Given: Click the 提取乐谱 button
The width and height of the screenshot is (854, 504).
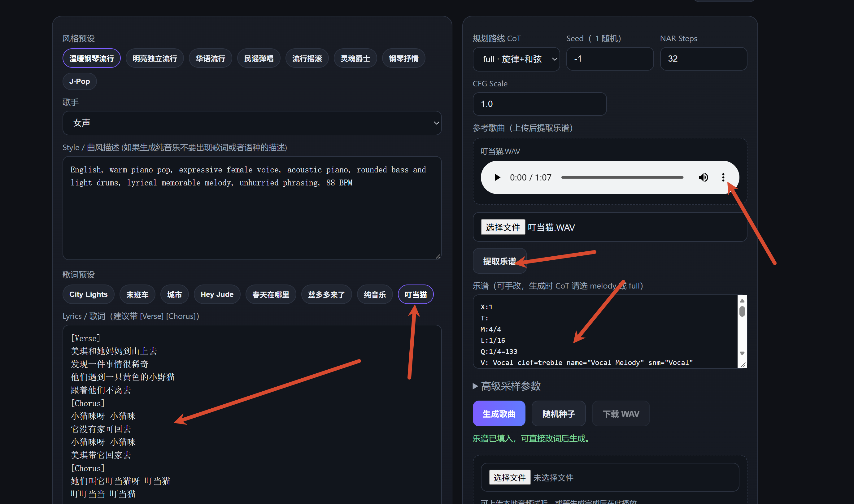Looking at the screenshot, I should point(499,261).
